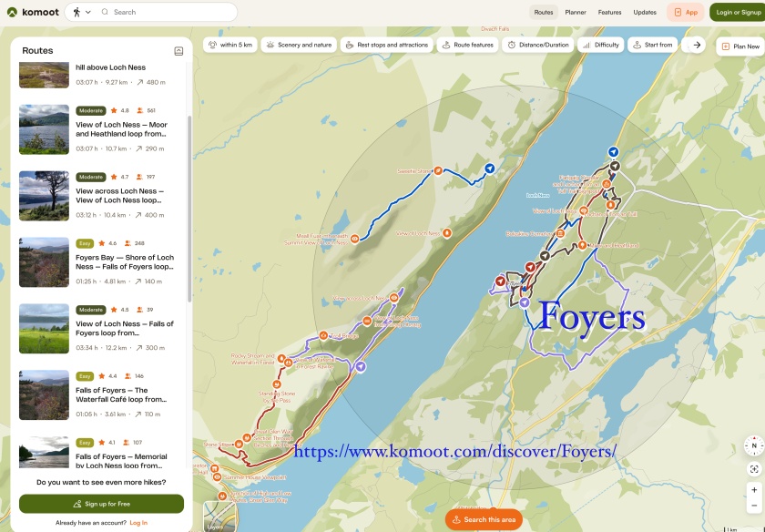The image size is (765, 532).
Task: Expand the Difficulty filter
Action: (x=601, y=45)
